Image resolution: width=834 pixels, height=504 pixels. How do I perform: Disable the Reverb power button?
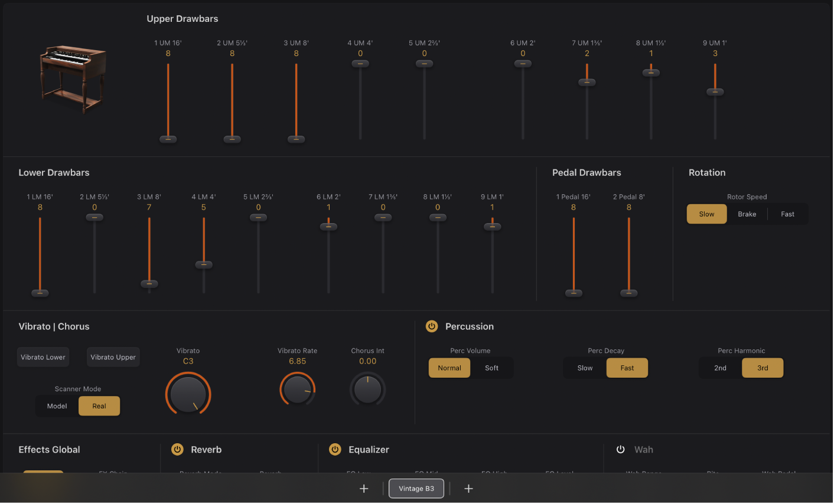[177, 450]
